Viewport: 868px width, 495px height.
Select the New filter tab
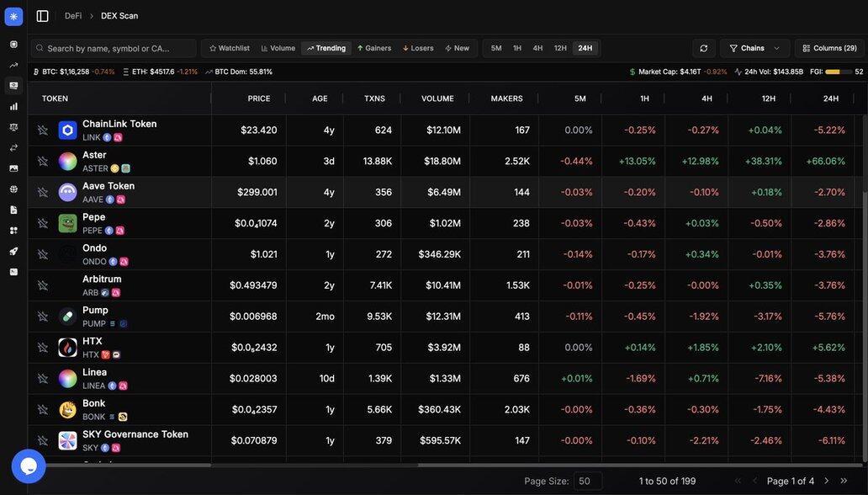pos(457,48)
